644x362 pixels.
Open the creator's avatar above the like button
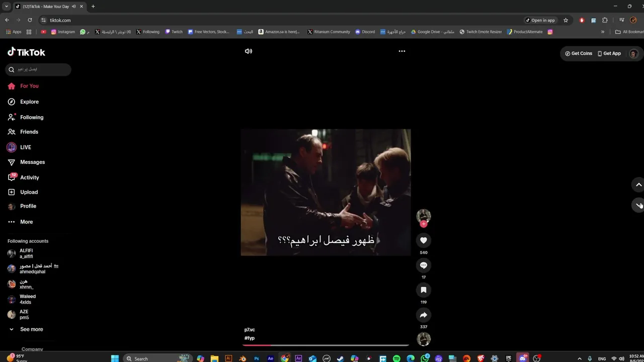424,216
